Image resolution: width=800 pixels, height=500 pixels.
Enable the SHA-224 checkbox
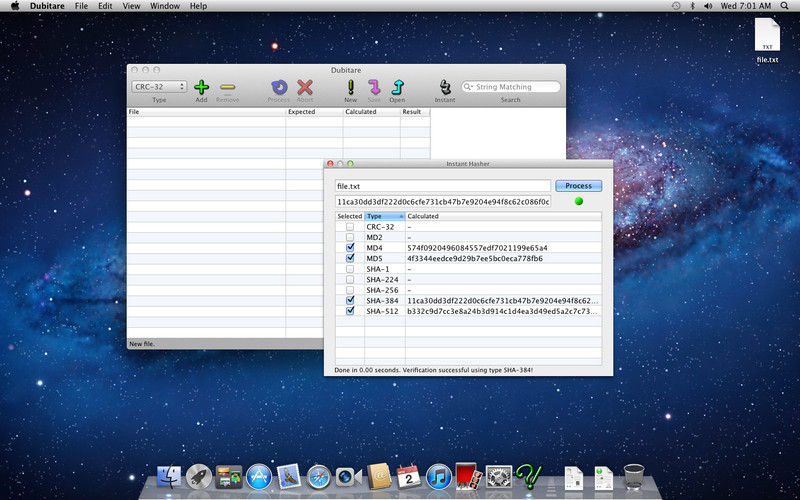click(350, 280)
